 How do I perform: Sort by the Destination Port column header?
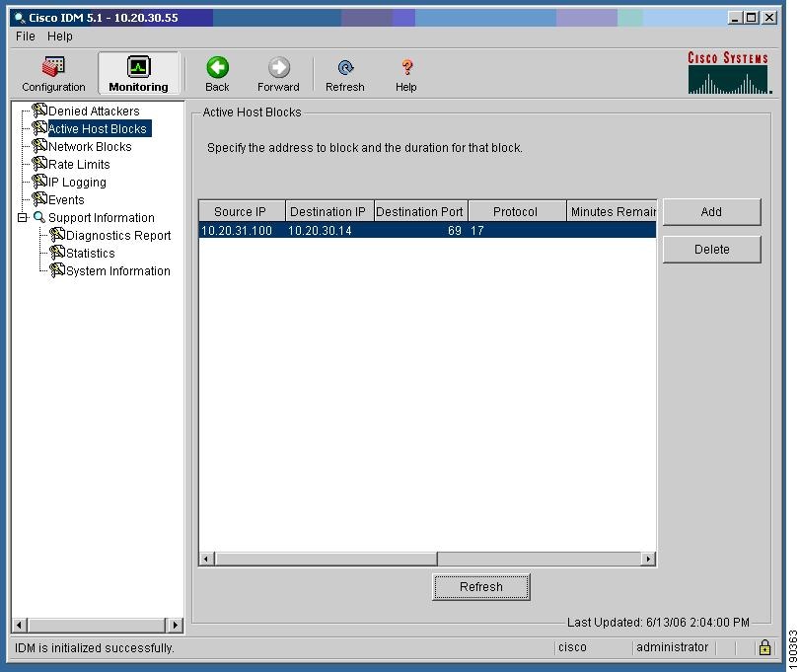[x=420, y=211]
